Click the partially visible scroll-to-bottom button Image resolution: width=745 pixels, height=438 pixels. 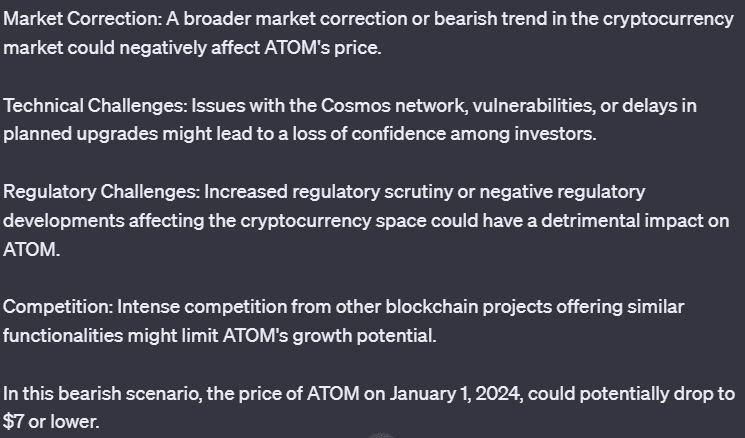click(x=382, y=435)
